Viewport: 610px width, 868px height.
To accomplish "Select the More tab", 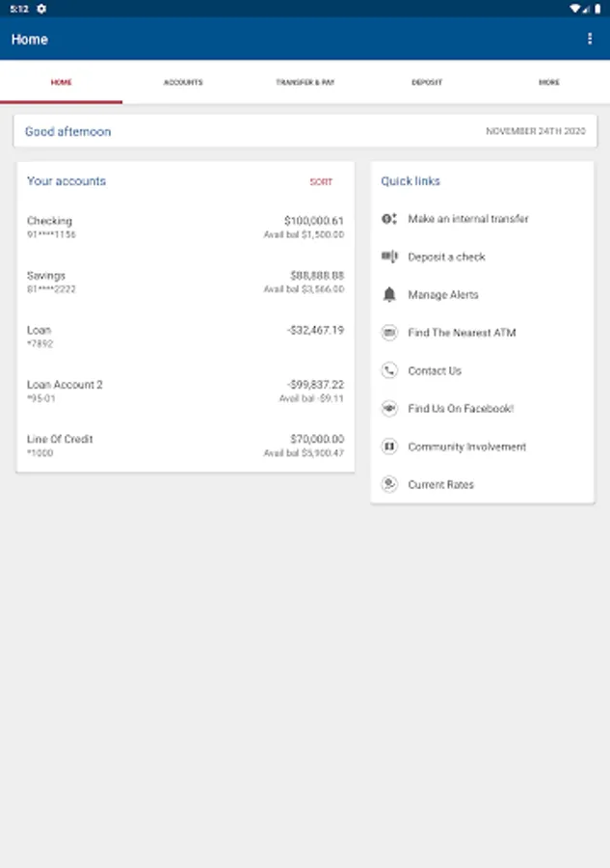I will 548,83.
